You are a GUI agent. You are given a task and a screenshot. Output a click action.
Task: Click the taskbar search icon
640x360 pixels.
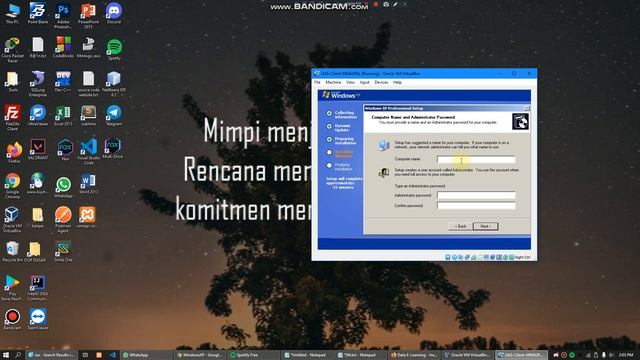pyautogui.click(x=18, y=355)
